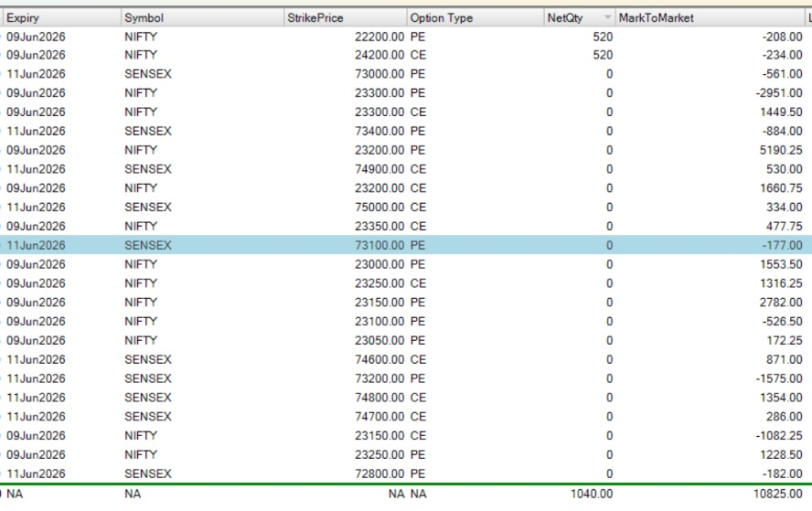Select the NIFTY 23000.00 PE strike cell
The height and width of the screenshot is (511, 812).
[379, 264]
